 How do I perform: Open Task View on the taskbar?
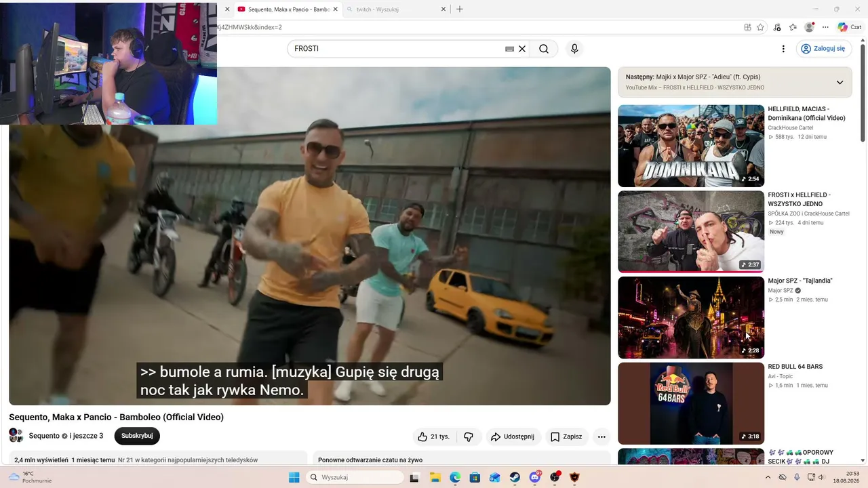coord(414,477)
